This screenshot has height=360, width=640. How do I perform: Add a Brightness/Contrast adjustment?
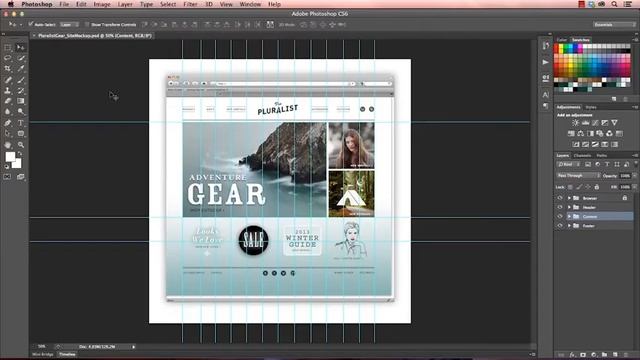(x=576, y=123)
